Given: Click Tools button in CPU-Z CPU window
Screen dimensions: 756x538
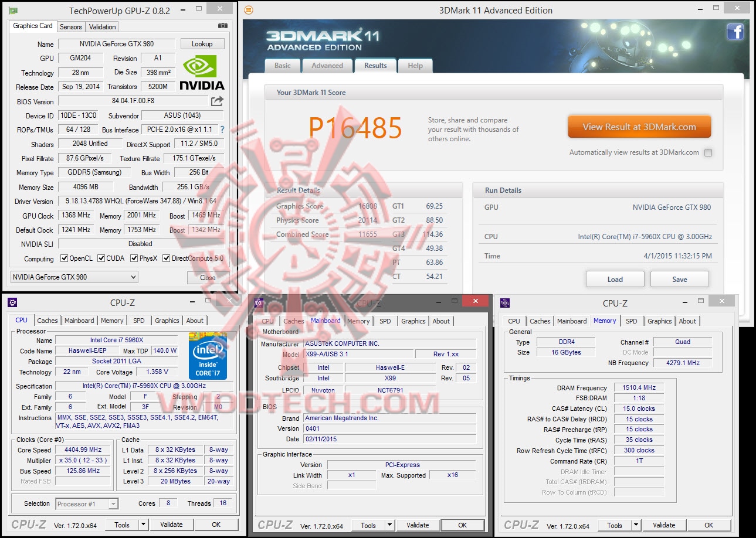Looking at the screenshot, I should click(122, 525).
